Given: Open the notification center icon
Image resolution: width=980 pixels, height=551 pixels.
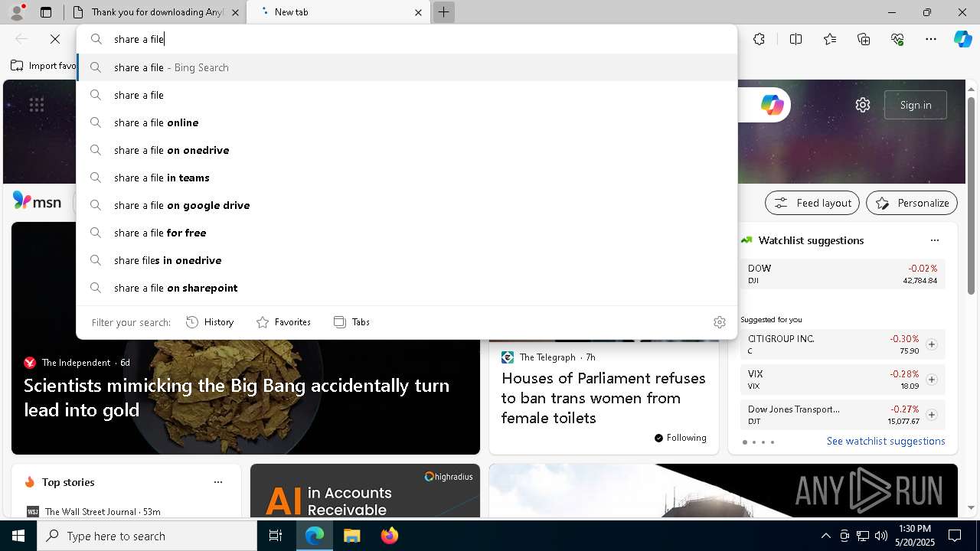Looking at the screenshot, I should pos(955,536).
